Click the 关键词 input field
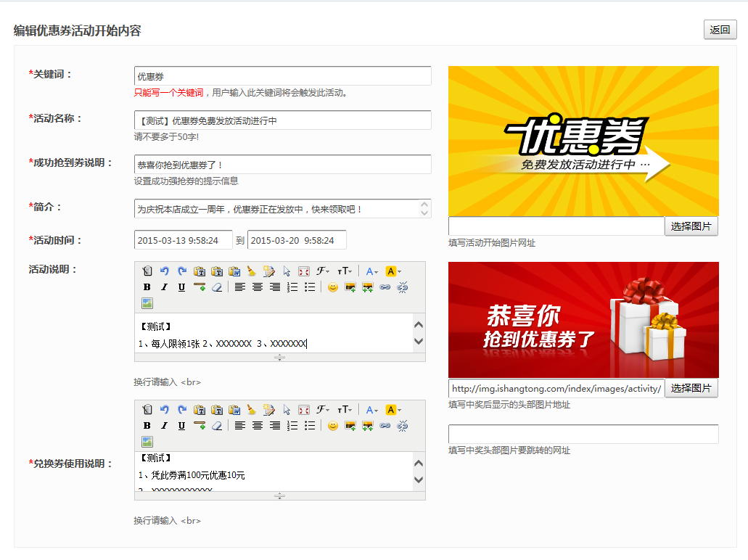Viewport: 748px width, 560px height. pos(282,76)
